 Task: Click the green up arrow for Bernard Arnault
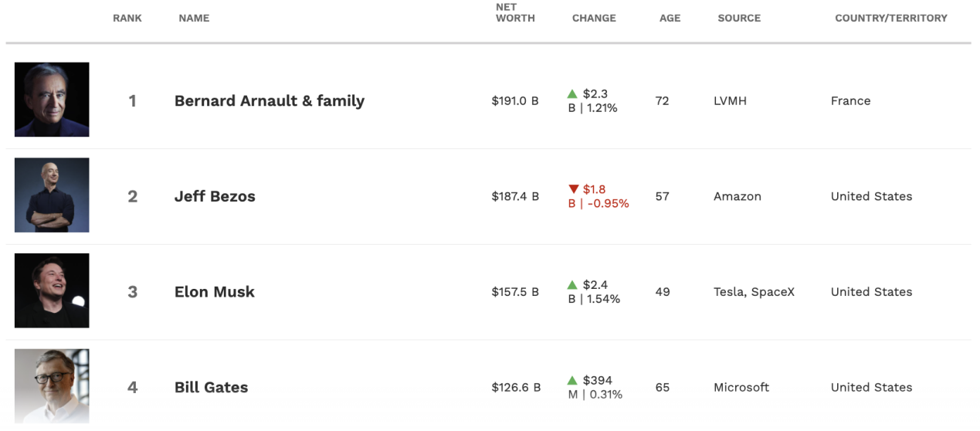click(572, 94)
